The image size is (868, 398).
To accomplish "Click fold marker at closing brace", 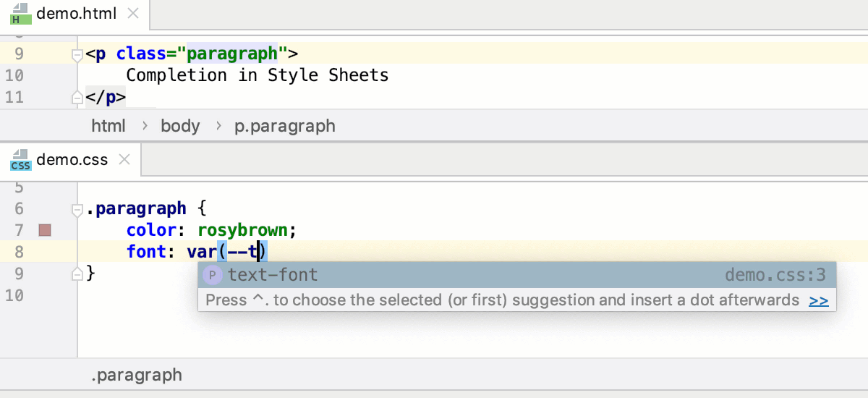I will 77,274.
